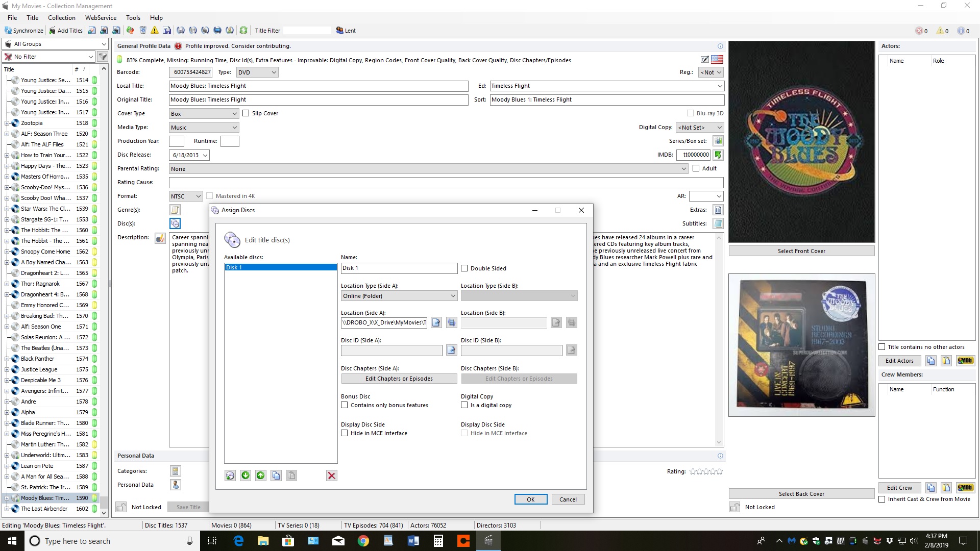The height and width of the screenshot is (551, 980).
Task: Click the recycle bin toolbar icon
Action: tap(142, 31)
